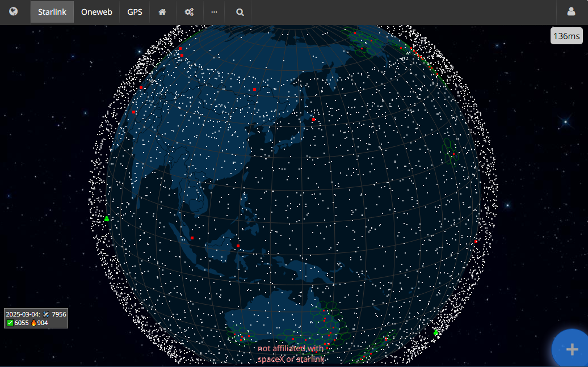
Task: Click the flame icon beside 904
Action: 33,323
